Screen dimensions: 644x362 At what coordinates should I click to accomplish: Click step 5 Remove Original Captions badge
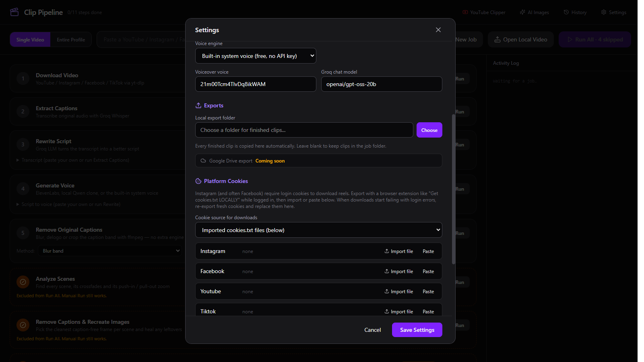pos(23,233)
